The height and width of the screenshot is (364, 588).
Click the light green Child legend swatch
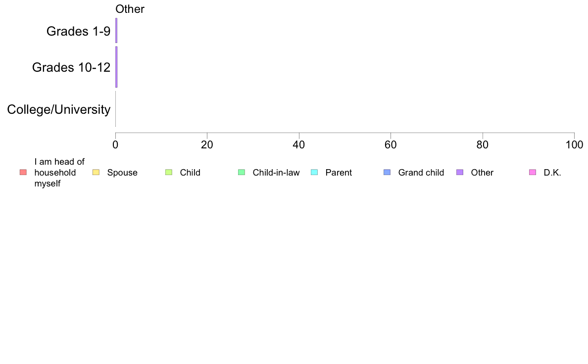[x=169, y=173]
